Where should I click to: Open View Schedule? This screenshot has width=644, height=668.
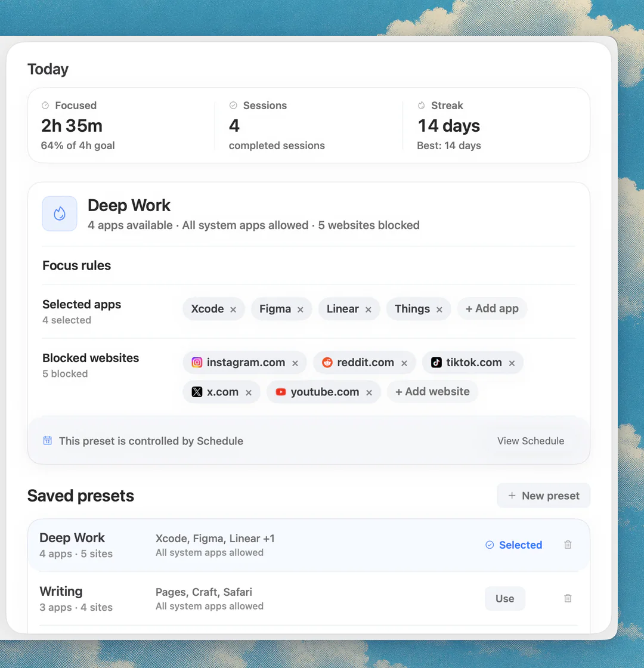coord(531,441)
